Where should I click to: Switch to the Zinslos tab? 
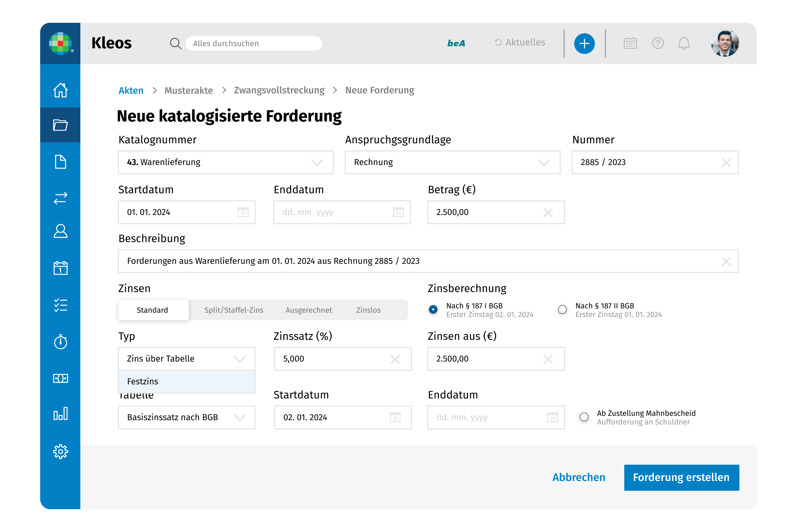pyautogui.click(x=368, y=310)
